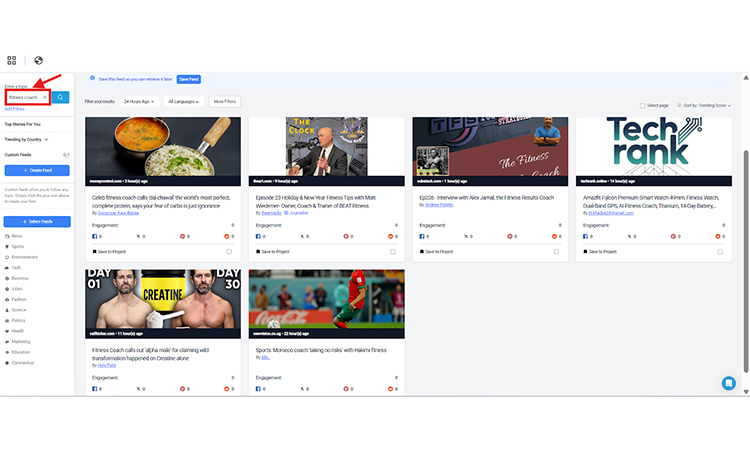Open Morocco coach Hakimi fitness headline
The width and height of the screenshot is (750, 450).
point(321,350)
